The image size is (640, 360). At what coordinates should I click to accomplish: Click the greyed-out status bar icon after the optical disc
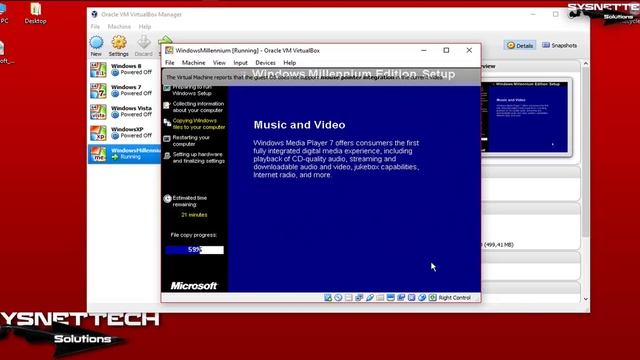(349, 298)
